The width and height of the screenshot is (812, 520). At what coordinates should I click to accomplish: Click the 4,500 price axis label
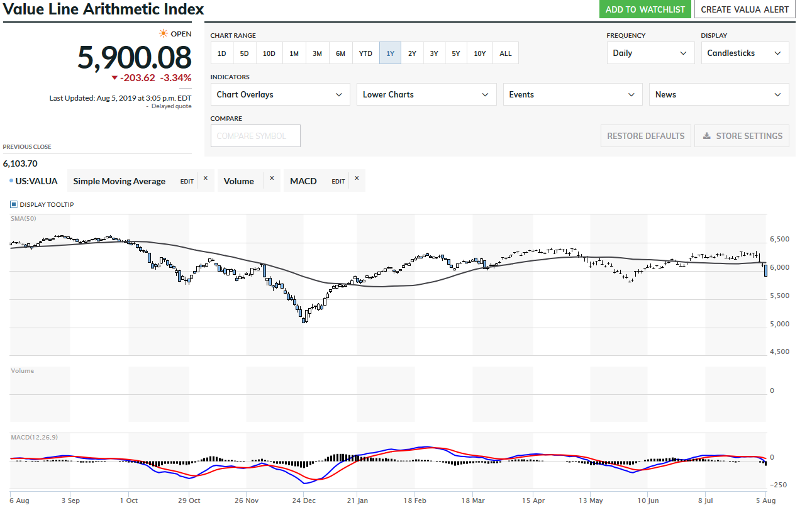780,352
